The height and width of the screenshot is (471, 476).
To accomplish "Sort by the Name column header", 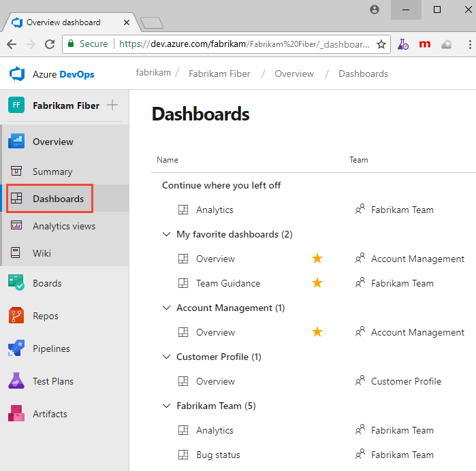I will point(168,160).
